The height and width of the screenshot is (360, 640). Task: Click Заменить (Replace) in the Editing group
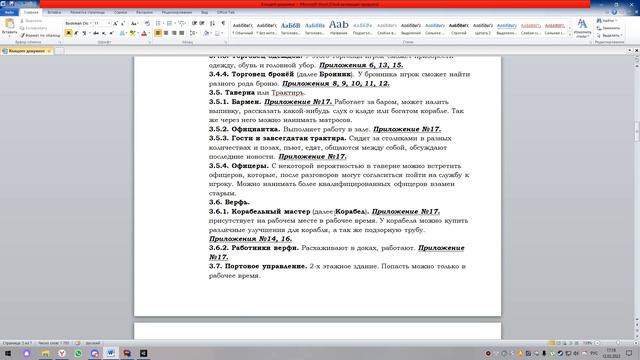[608, 28]
